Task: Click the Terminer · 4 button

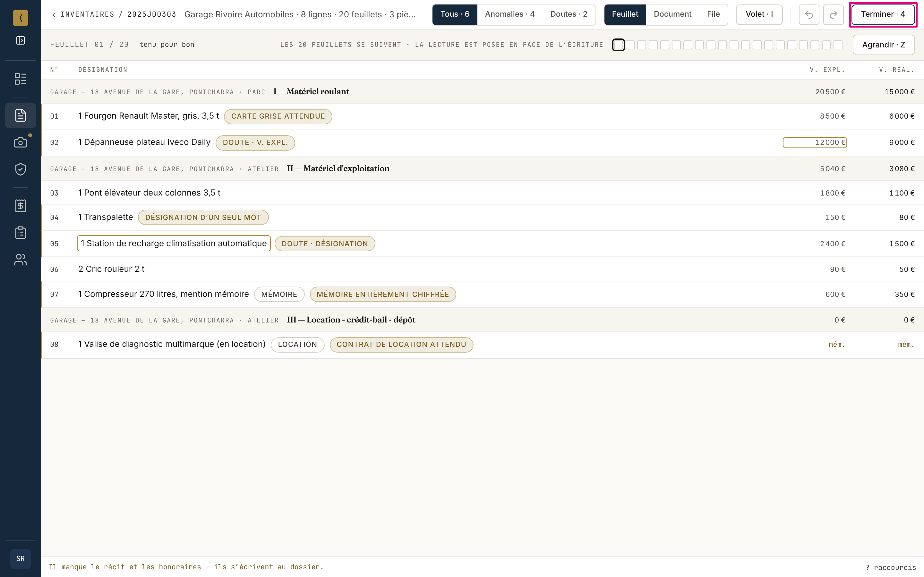Action: [x=883, y=14]
